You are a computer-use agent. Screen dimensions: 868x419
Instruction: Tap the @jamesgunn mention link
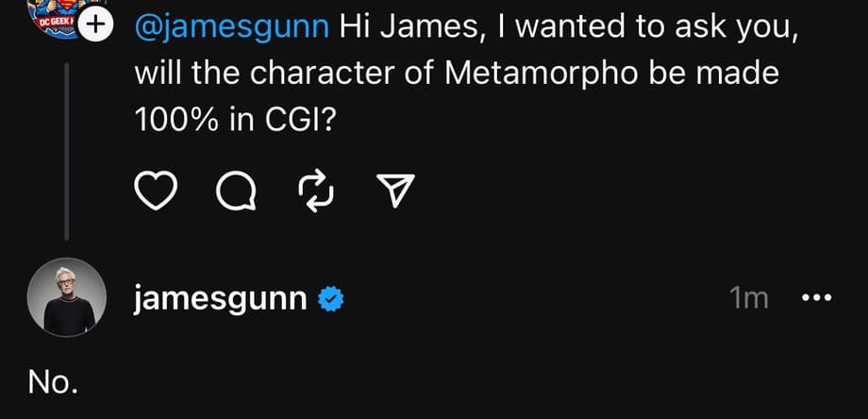232,27
